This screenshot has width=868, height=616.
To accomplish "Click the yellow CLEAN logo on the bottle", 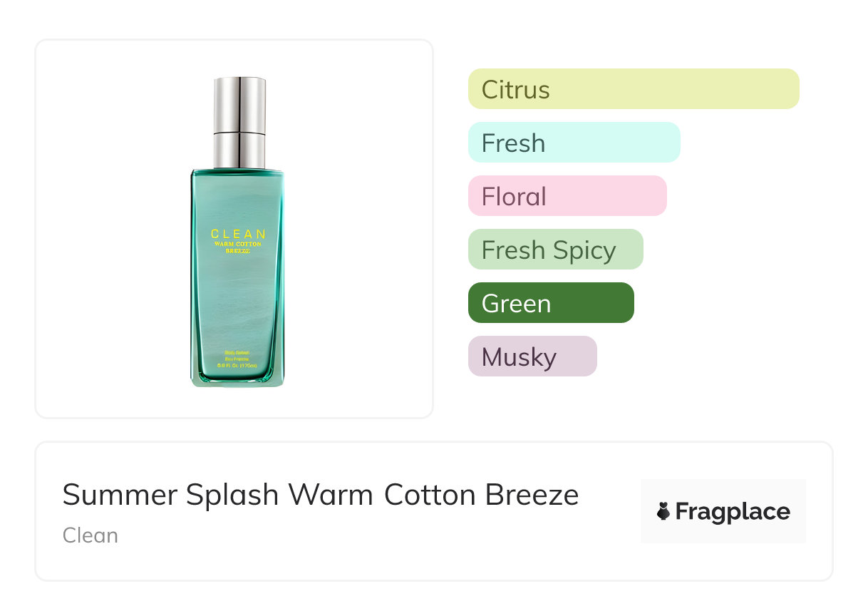I will pos(238,234).
